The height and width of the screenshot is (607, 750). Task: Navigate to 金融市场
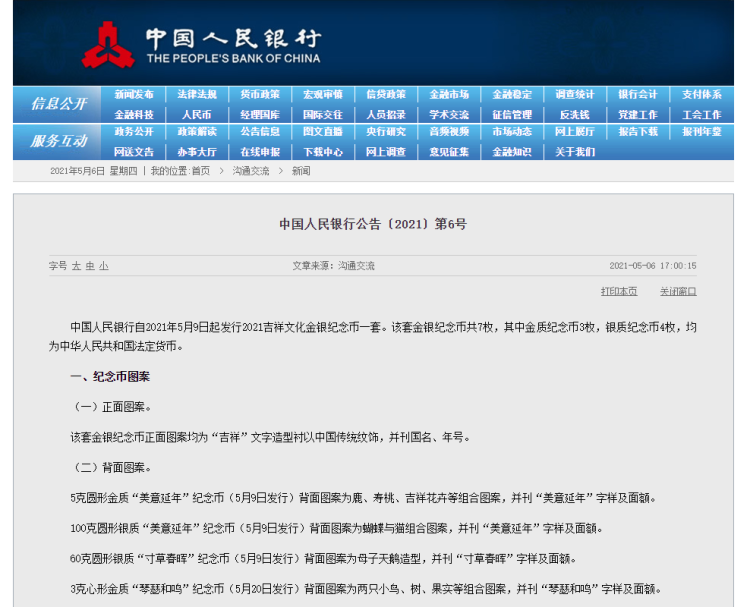[x=449, y=94]
